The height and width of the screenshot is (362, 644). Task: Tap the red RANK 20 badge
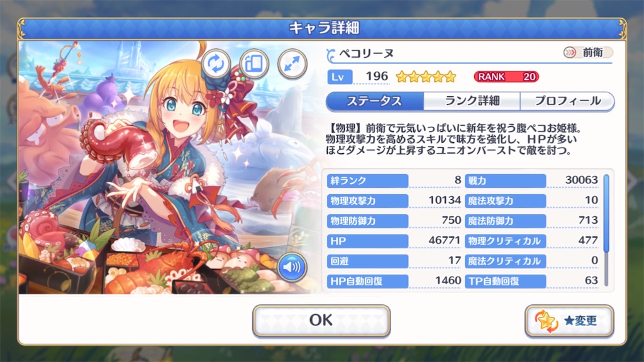[506, 77]
